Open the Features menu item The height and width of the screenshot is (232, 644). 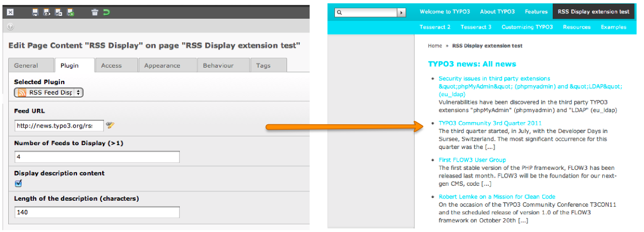536,12
